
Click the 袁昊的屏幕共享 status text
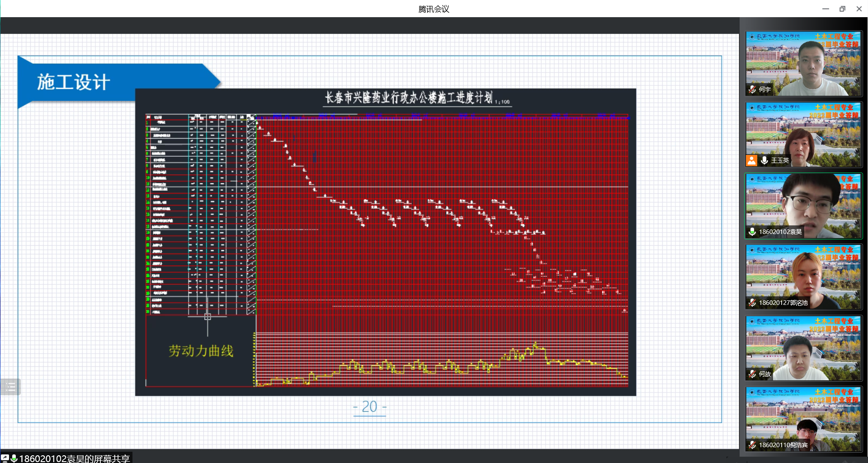pyautogui.click(x=75, y=458)
